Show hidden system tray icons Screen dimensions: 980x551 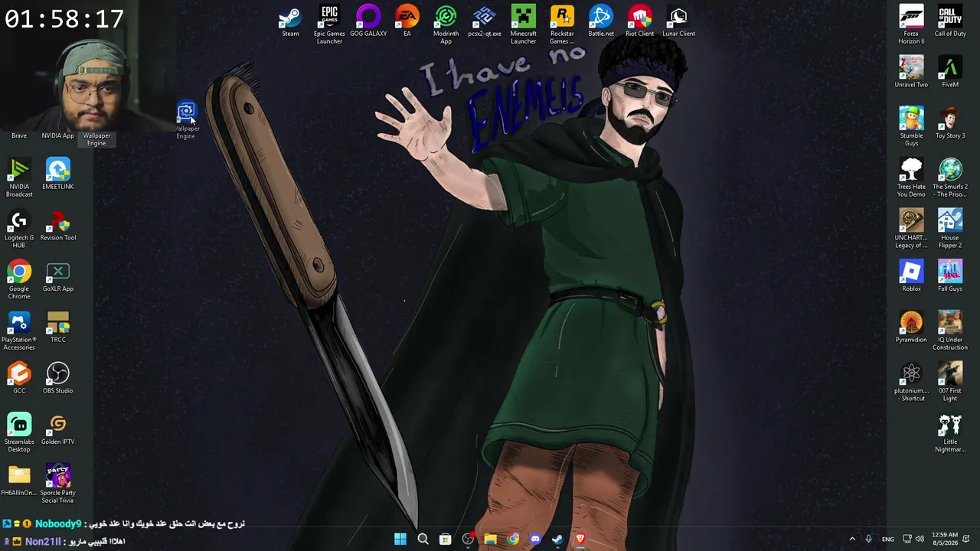[x=852, y=540]
